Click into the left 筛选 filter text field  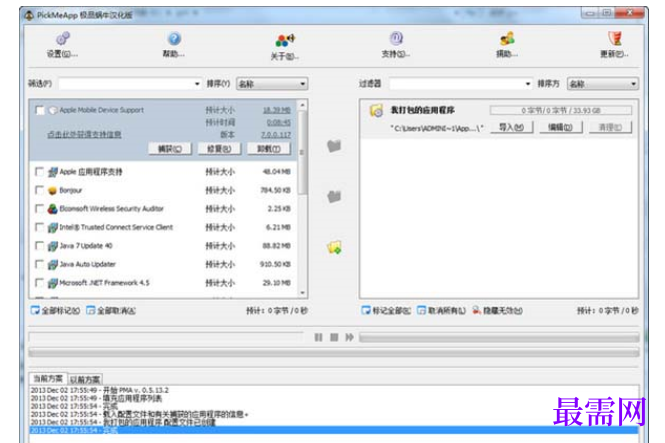click(x=126, y=84)
